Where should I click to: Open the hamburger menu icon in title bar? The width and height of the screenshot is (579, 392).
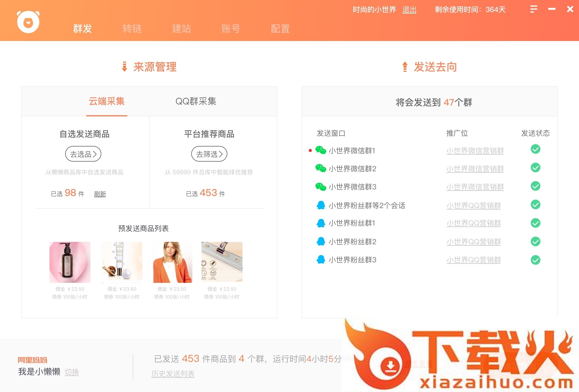pos(534,9)
